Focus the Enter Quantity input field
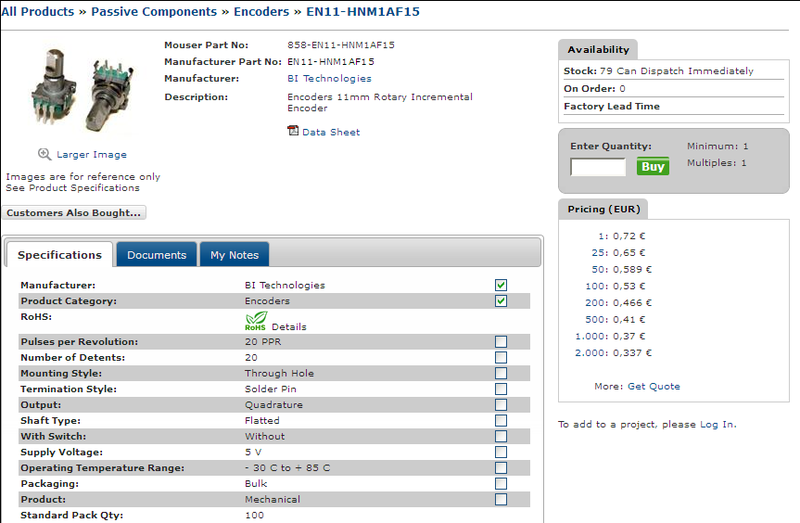The height and width of the screenshot is (523, 800). click(598, 167)
